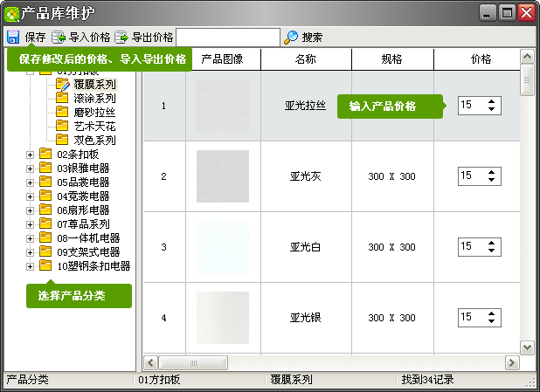Click the 导入价格 import price icon
Viewport: 540px width, 392px height.
click(x=59, y=38)
